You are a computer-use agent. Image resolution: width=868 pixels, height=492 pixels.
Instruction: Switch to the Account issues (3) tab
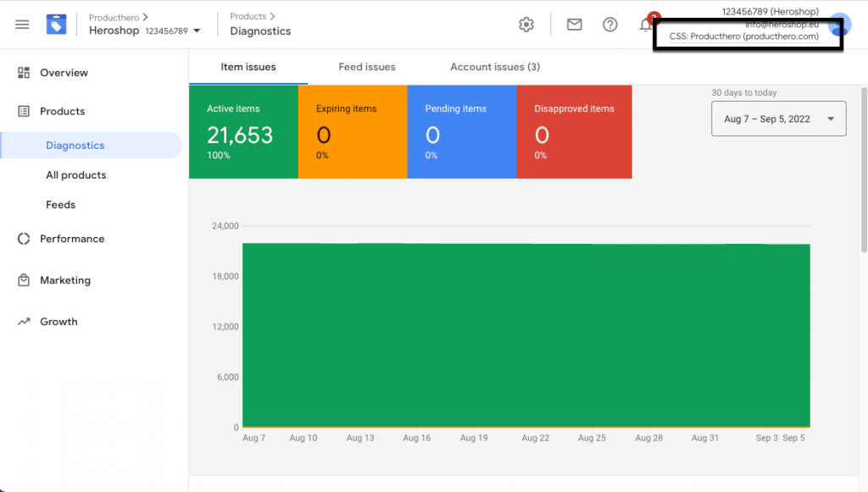(x=495, y=67)
